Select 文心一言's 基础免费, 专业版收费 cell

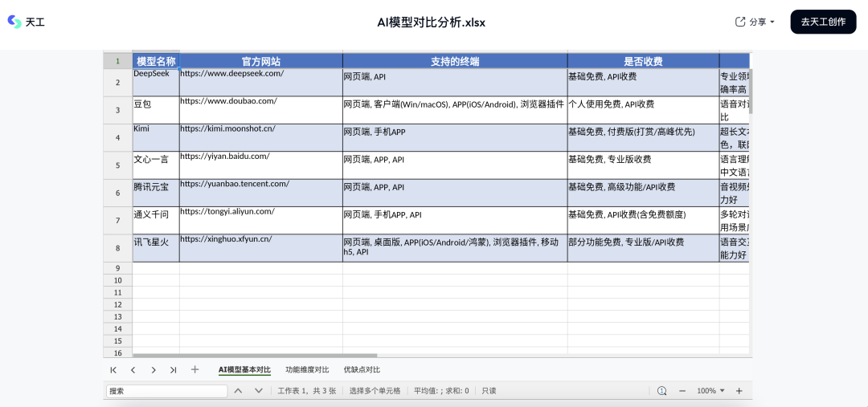(643, 165)
